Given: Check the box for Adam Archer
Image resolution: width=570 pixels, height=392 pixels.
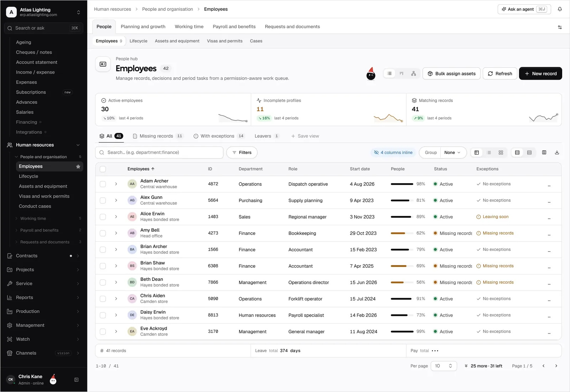Looking at the screenshot, I should tap(103, 184).
